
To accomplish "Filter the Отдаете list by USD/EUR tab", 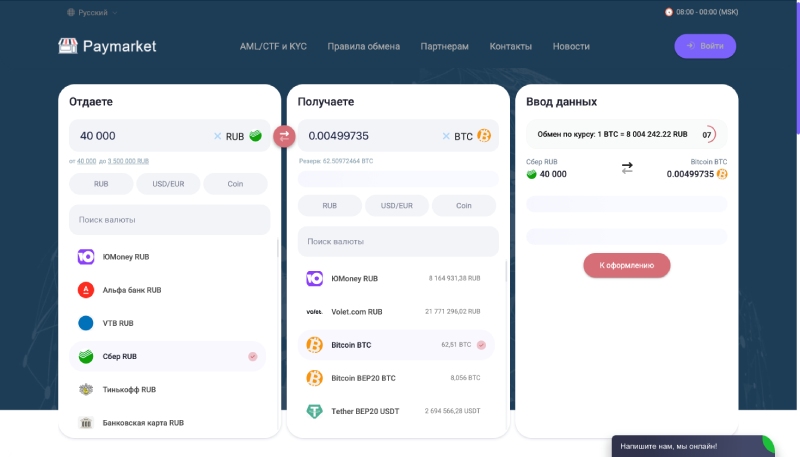I will (x=168, y=184).
